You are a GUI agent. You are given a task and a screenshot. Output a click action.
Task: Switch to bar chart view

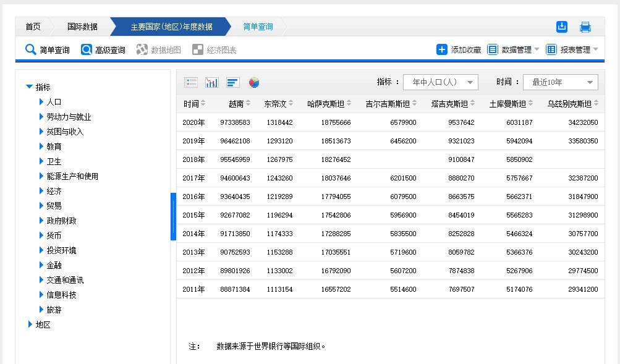pyautogui.click(x=233, y=82)
